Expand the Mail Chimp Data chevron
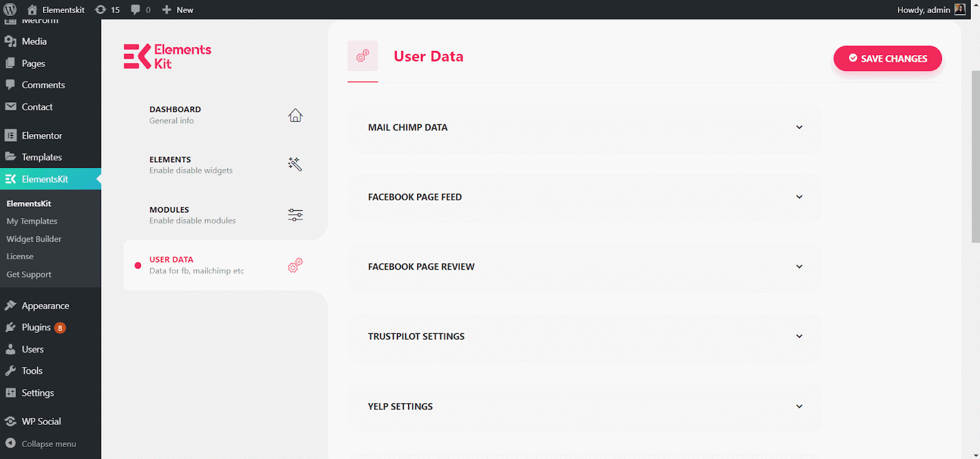The width and height of the screenshot is (980, 459). pos(799,127)
